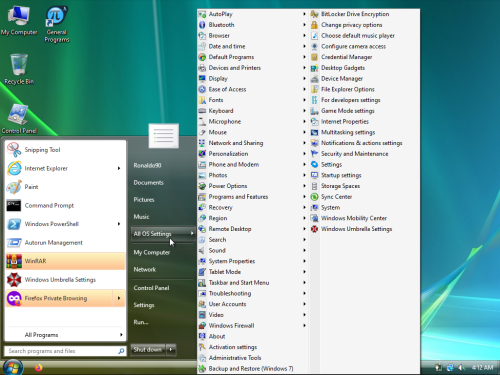Image resolution: width=500 pixels, height=375 pixels.
Task: Expand Firefox Private Browsing submenu arrow
Action: point(119,298)
